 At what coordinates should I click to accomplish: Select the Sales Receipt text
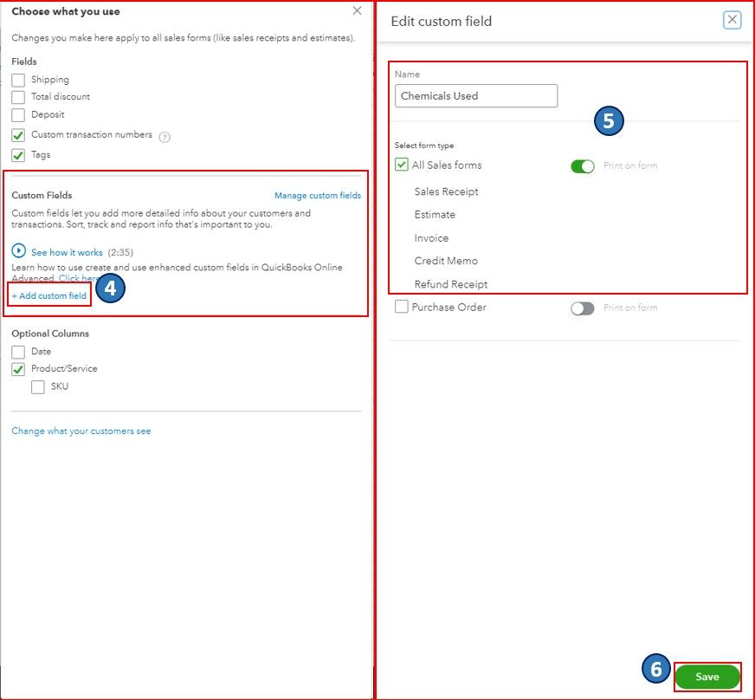[447, 191]
